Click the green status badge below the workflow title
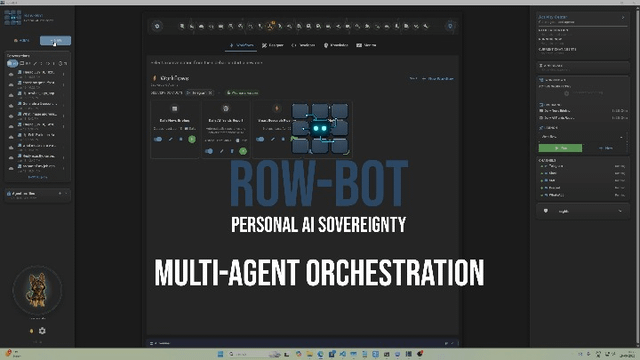Viewport: 640px width, 360px height. click(242, 93)
